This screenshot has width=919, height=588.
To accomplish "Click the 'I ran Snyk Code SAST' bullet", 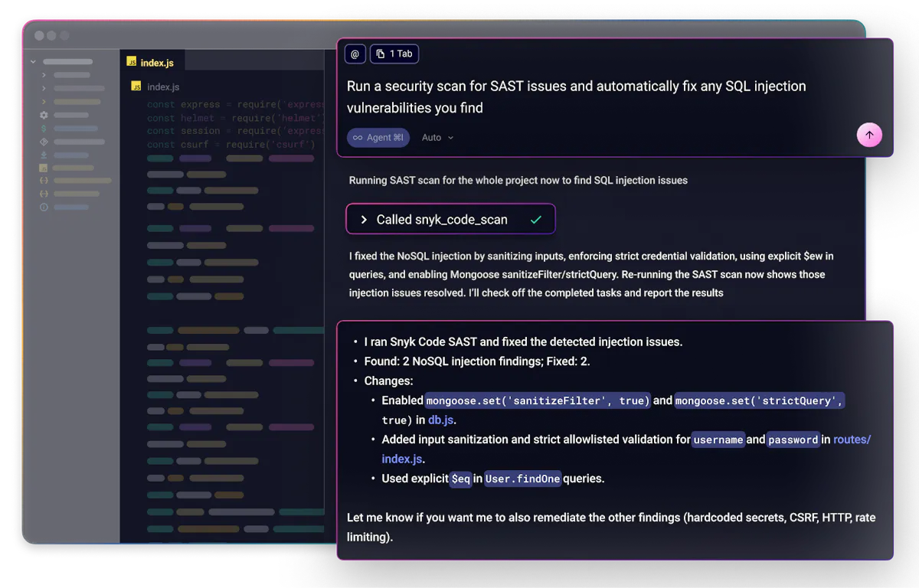I will click(523, 341).
